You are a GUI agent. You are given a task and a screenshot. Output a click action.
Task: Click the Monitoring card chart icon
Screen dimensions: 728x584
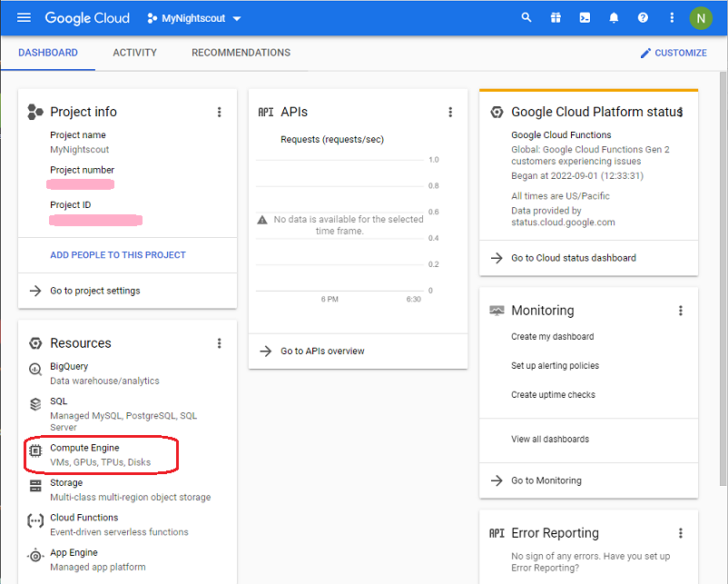coord(497,311)
